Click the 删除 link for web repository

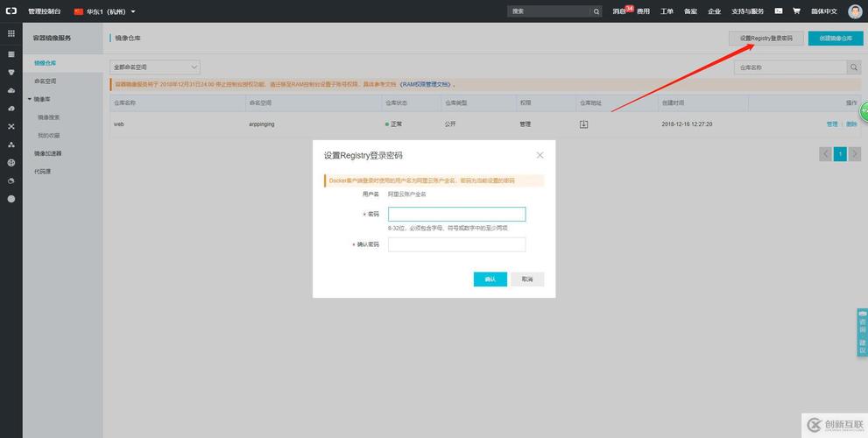(851, 124)
